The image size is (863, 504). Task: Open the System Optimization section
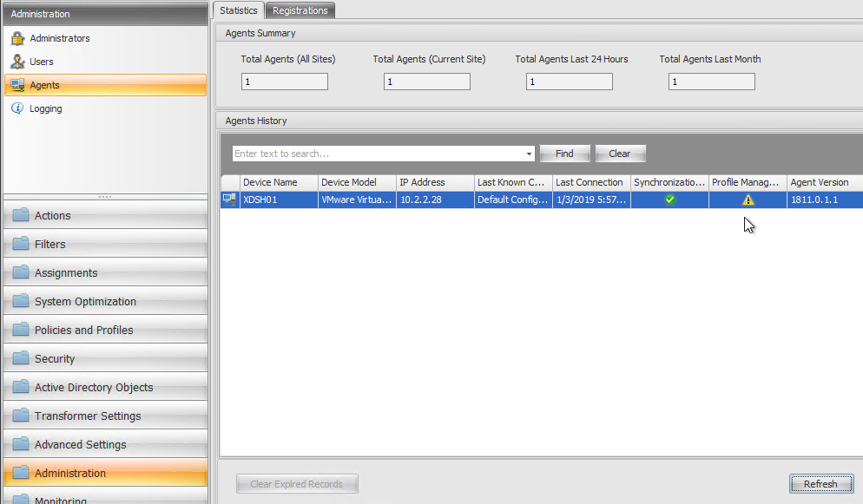click(106, 301)
